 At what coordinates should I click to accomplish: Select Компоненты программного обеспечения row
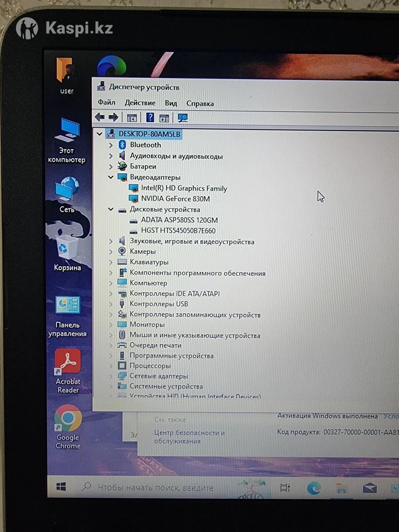197,273
